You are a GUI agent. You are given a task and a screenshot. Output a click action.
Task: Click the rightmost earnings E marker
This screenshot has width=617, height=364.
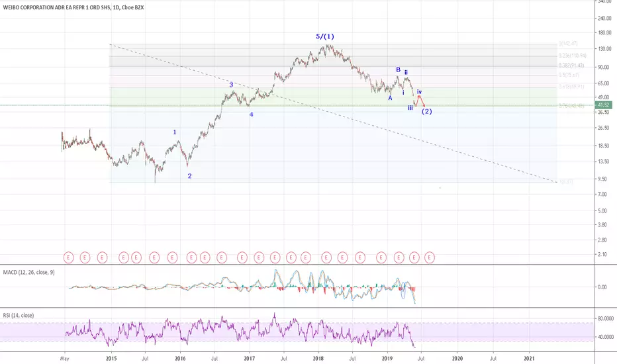[429, 257]
